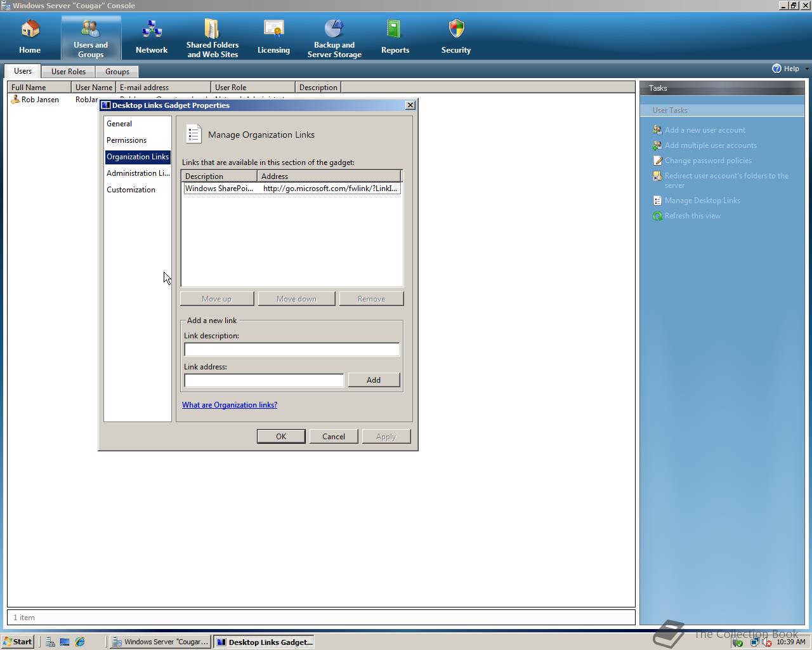Select the Users and Groups console section

pyautogui.click(x=91, y=37)
